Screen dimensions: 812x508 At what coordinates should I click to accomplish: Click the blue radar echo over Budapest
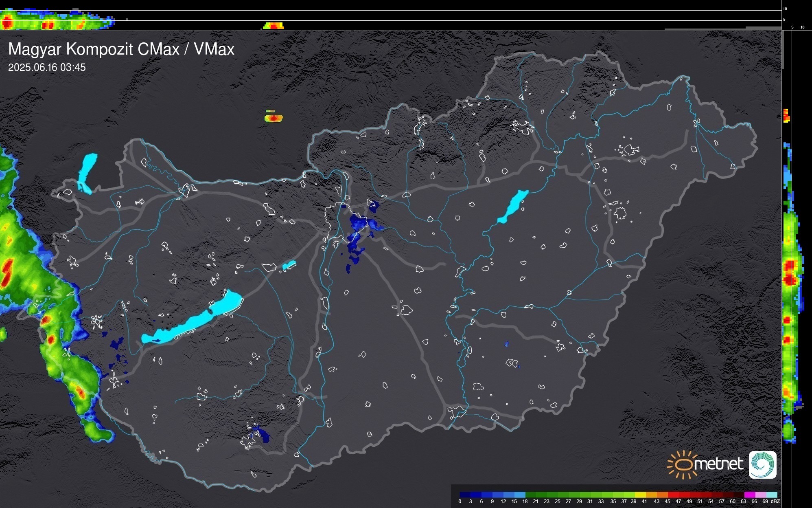tap(357, 223)
